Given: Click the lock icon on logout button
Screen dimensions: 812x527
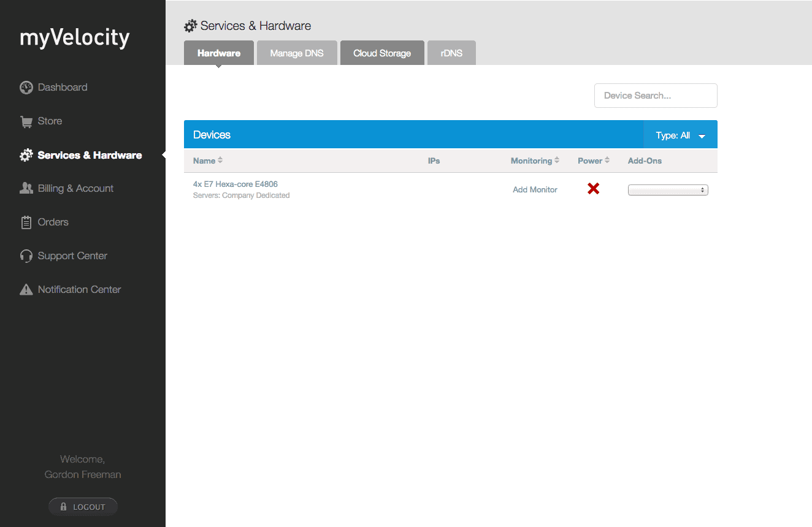Looking at the screenshot, I should [x=63, y=507].
